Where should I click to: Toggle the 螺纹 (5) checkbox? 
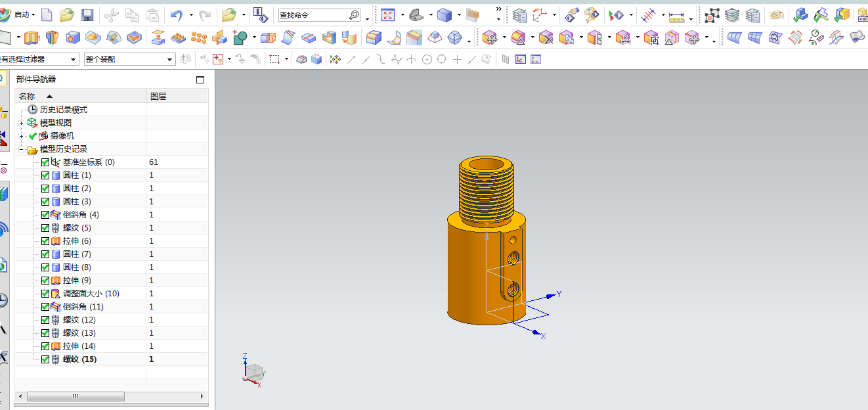[45, 228]
